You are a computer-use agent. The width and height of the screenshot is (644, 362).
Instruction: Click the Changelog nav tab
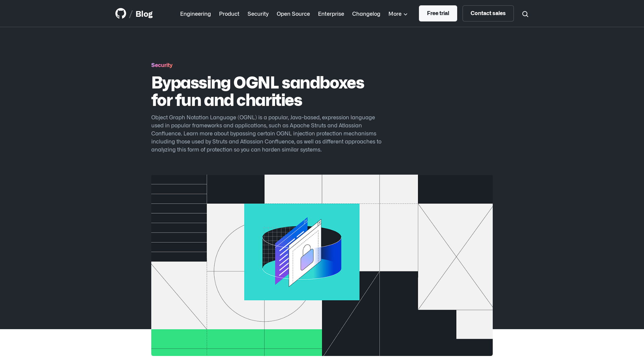366,13
